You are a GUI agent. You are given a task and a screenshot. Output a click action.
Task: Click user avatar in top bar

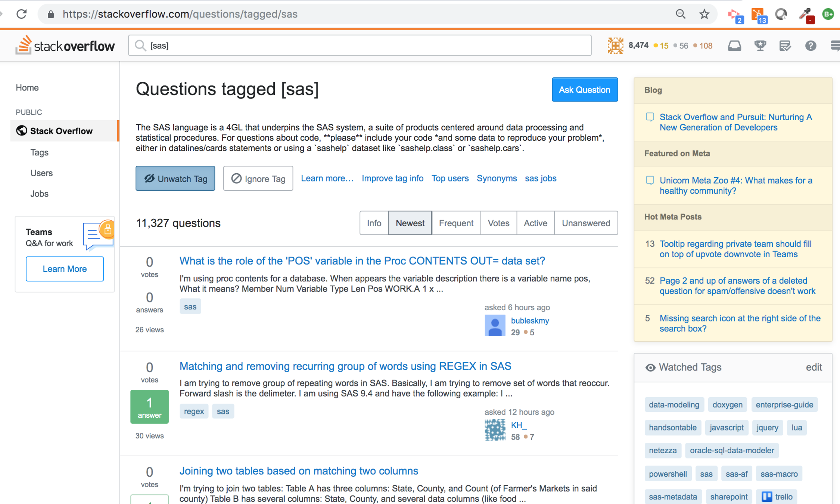coord(615,46)
